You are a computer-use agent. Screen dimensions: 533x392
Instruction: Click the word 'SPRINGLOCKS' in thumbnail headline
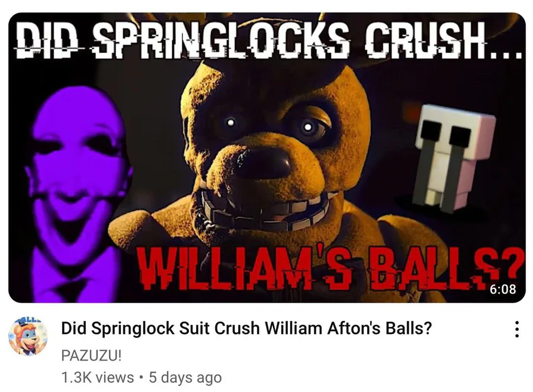coord(220,41)
